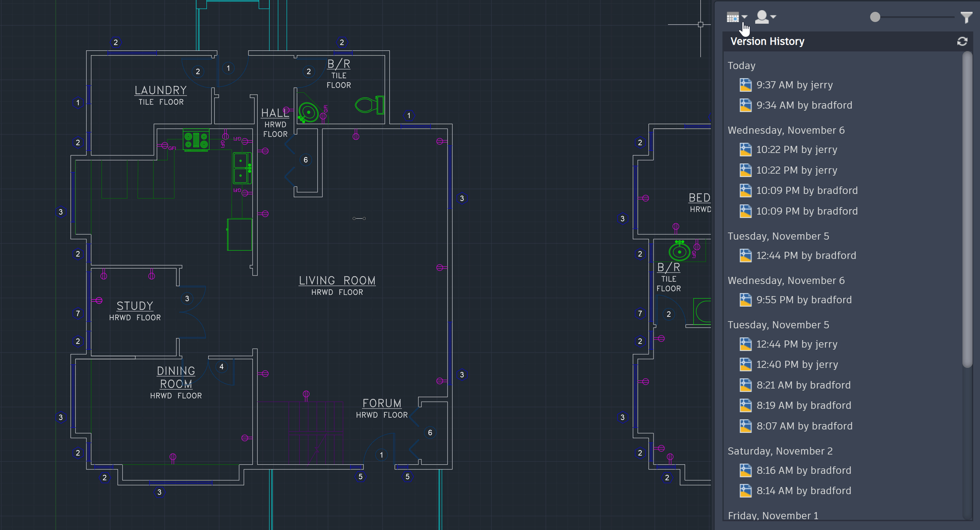
Task: Click the version snapshot icon at 8:16 AM by bradford
Action: pyautogui.click(x=745, y=470)
